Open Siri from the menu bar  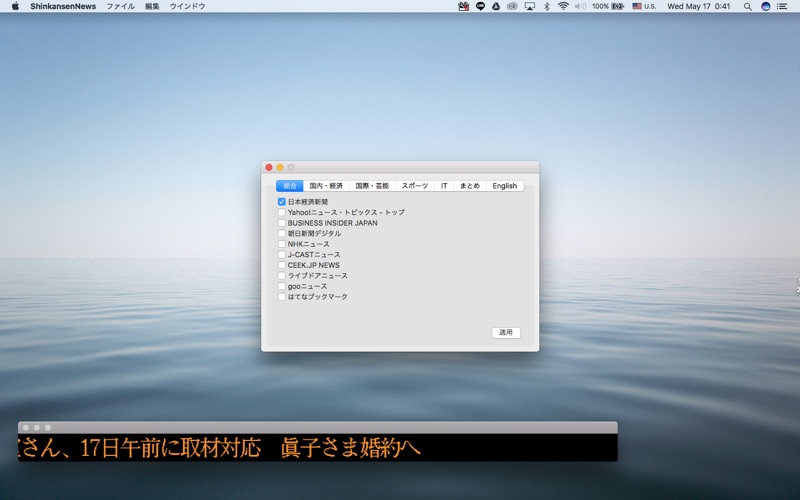pos(765,6)
